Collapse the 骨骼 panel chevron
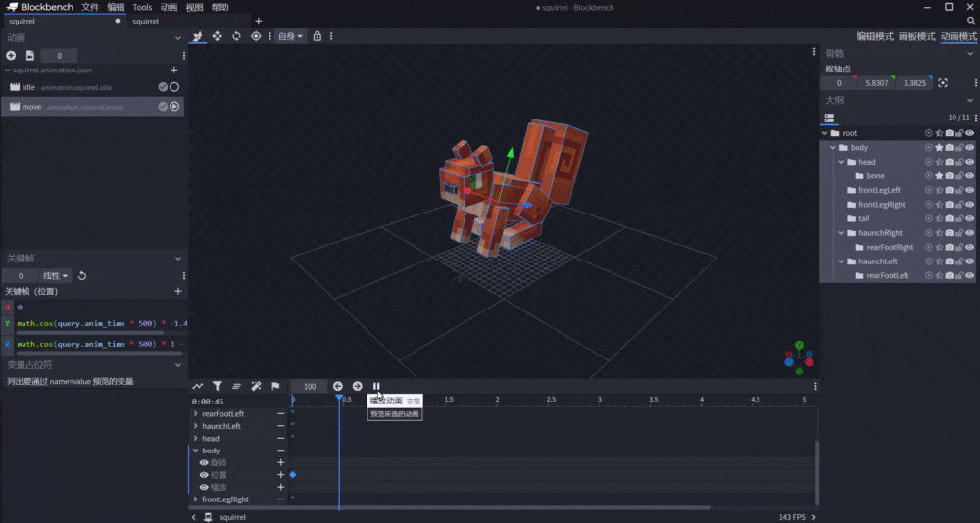This screenshot has width=980, height=523. 970,53
